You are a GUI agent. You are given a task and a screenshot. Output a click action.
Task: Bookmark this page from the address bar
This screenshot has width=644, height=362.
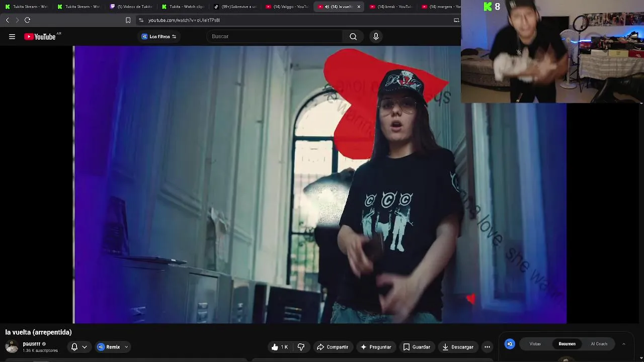point(128,20)
